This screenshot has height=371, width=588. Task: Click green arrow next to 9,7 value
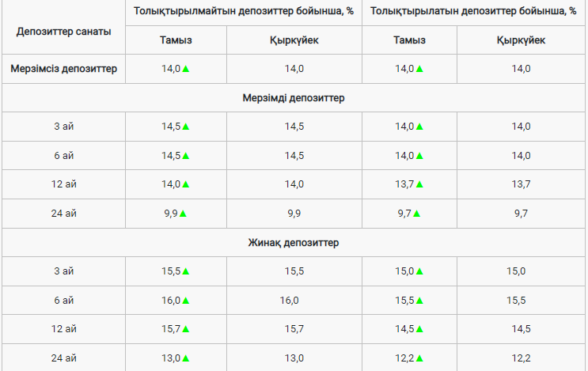(x=416, y=214)
